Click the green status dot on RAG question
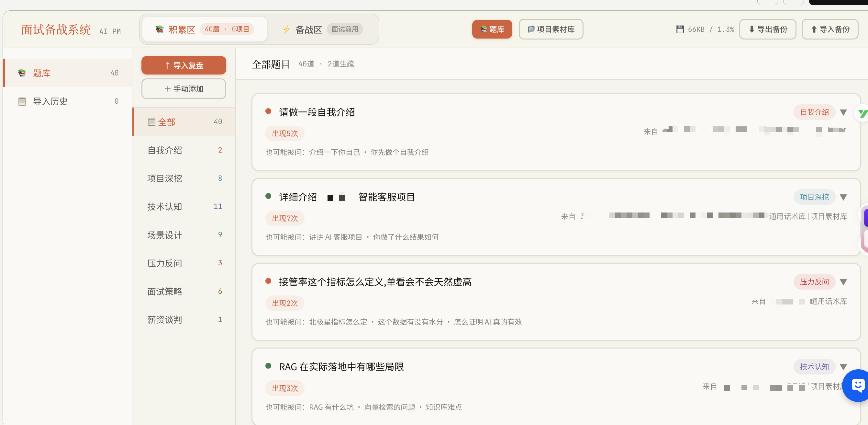868x425 pixels. pyautogui.click(x=268, y=366)
